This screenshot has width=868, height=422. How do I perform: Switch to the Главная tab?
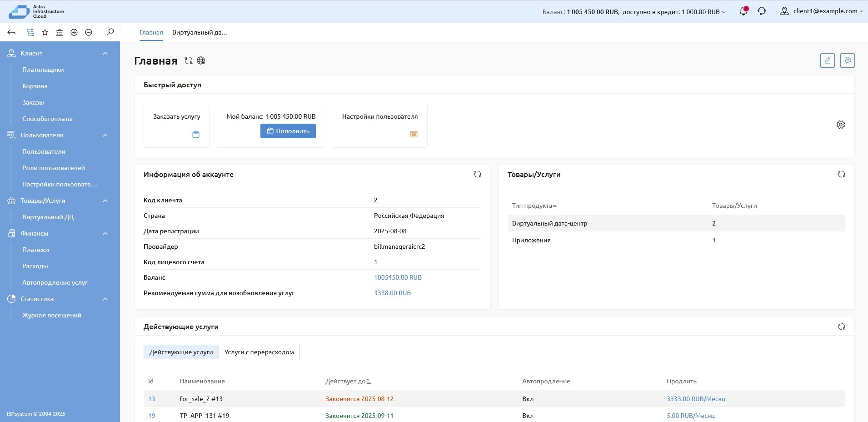[151, 32]
